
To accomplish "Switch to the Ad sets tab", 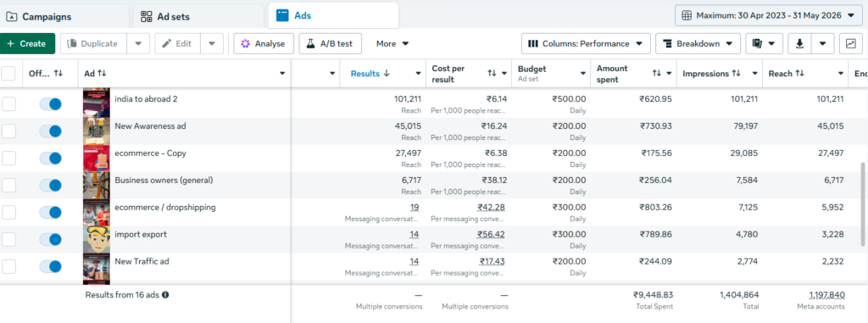I will 198,17.
